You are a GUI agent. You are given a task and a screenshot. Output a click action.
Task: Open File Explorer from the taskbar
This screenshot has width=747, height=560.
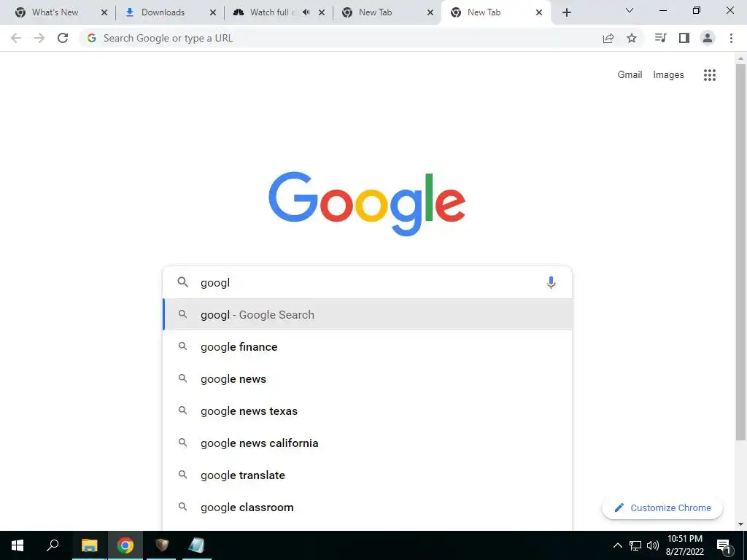pos(89,545)
